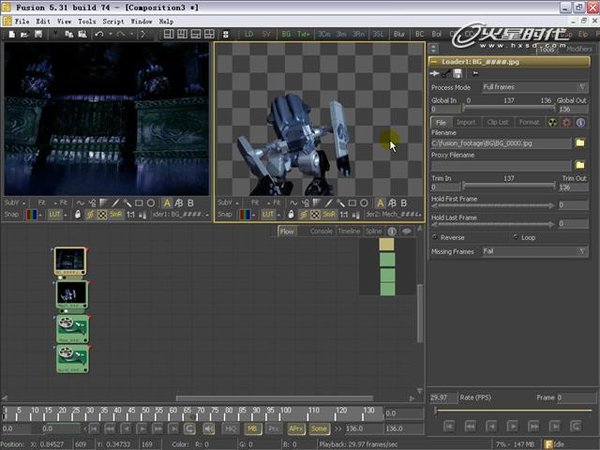
Task: Toggle the Reverse checkbox
Action: pos(435,237)
